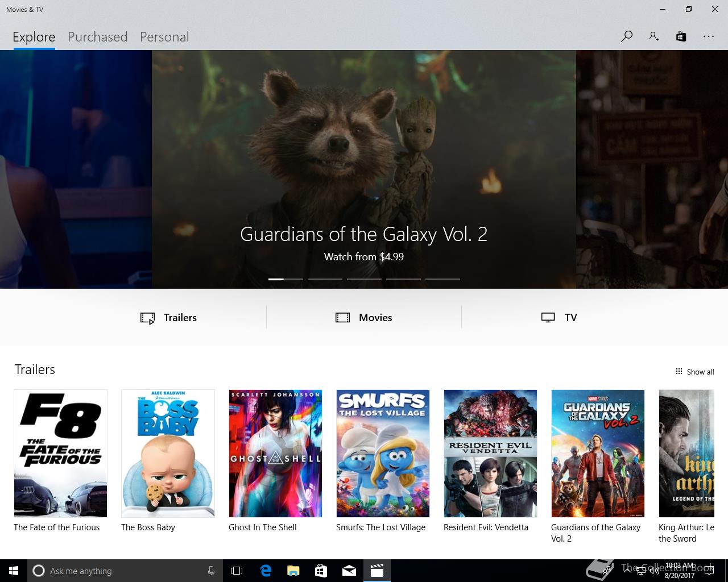Open the more options ellipsis menu
Image resolution: width=728 pixels, height=582 pixels.
pyautogui.click(x=708, y=36)
